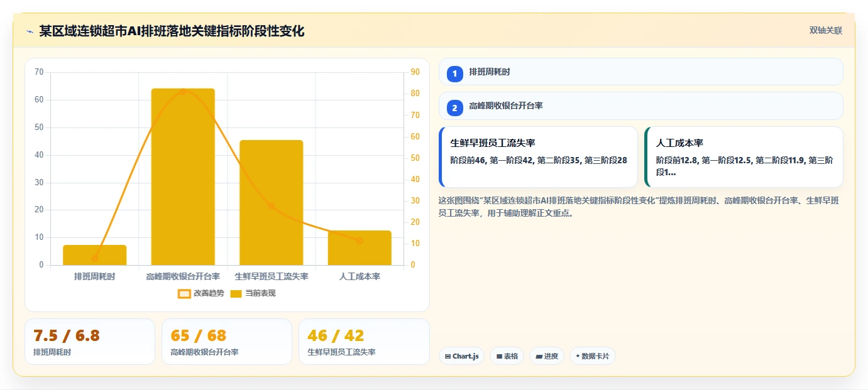Click the Chart.js tag chip
This screenshot has width=868, height=390.
461,356
